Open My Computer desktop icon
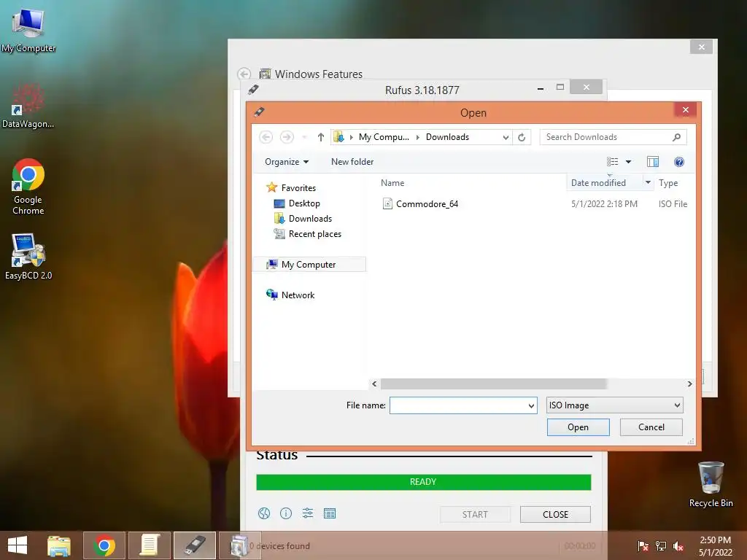Image resolution: width=747 pixels, height=560 pixels. (x=28, y=31)
